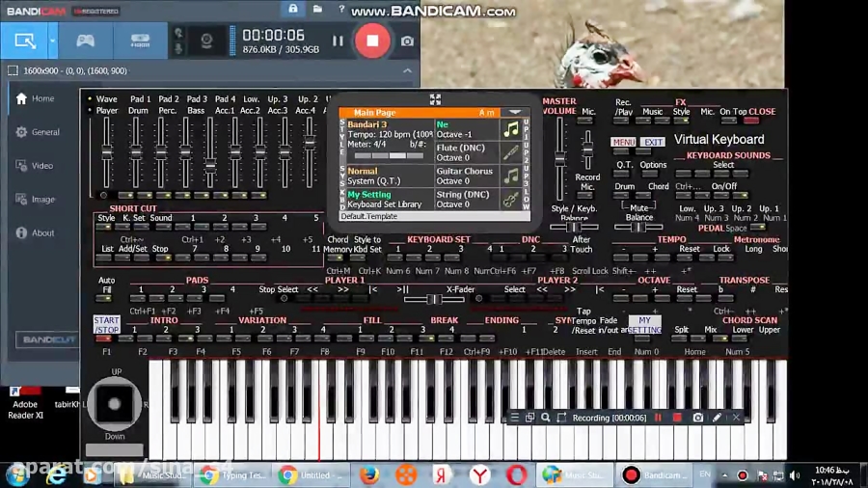Pause recording from floating toolbar
This screenshot has width=868, height=488.
click(658, 418)
